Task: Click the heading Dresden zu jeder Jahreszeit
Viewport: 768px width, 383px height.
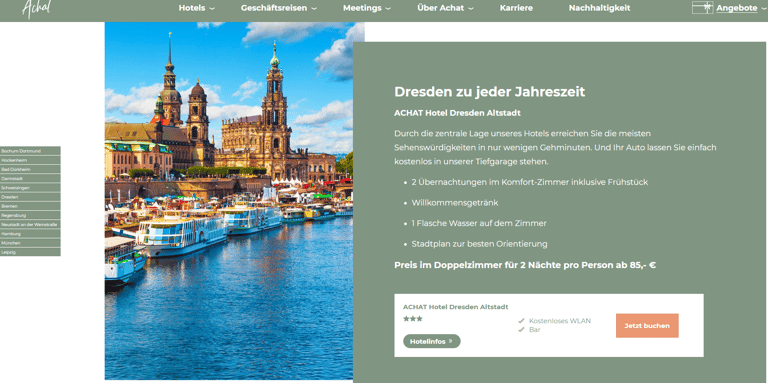Action: point(490,92)
